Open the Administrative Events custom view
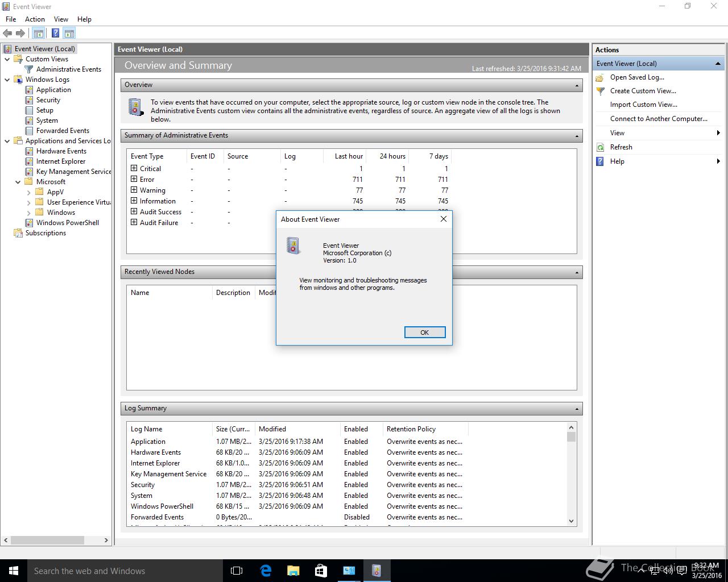 click(69, 69)
